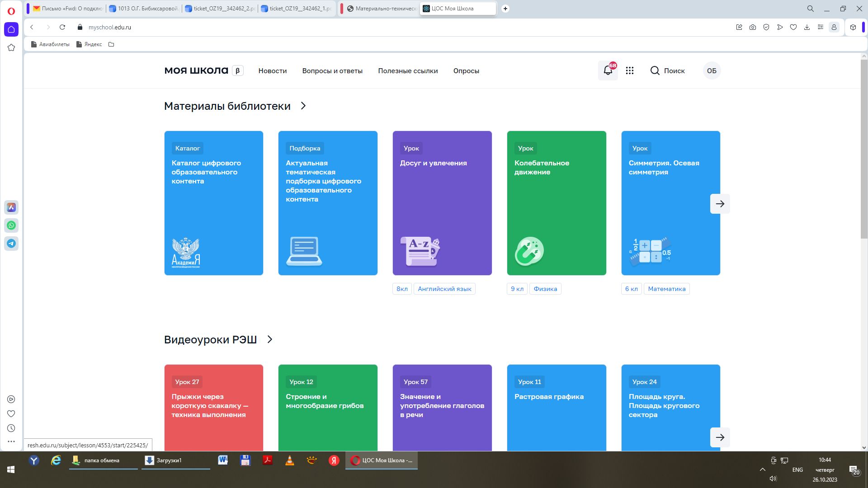Expand the Видеоуроки РЭШ section chevron
This screenshot has width=868, height=488.
(x=270, y=339)
